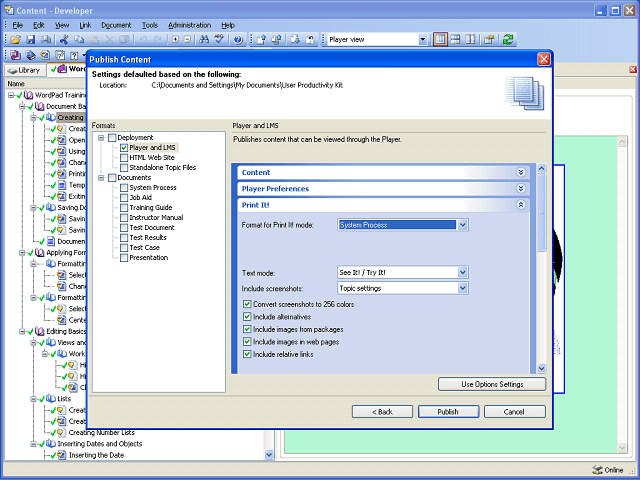Click the horizontal split layout icon
This screenshot has height=480, width=640.
click(455, 40)
